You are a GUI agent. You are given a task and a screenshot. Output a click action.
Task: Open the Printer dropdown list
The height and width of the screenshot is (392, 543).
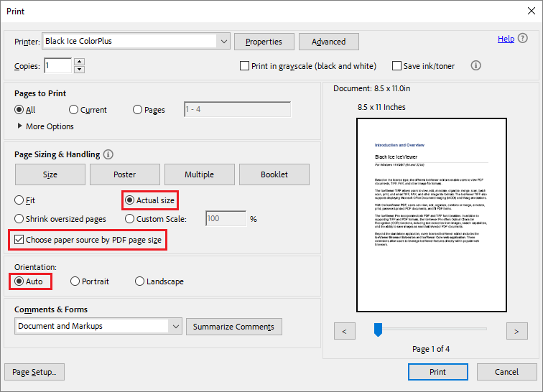click(223, 42)
